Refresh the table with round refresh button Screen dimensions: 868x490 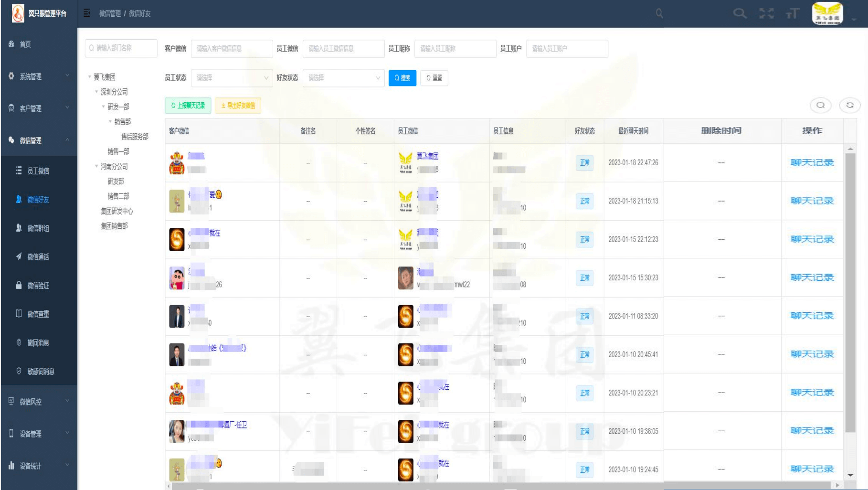coord(850,105)
